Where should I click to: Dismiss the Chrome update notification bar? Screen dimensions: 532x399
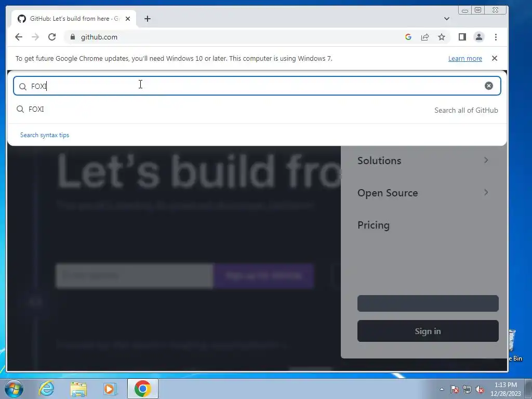[x=495, y=58]
